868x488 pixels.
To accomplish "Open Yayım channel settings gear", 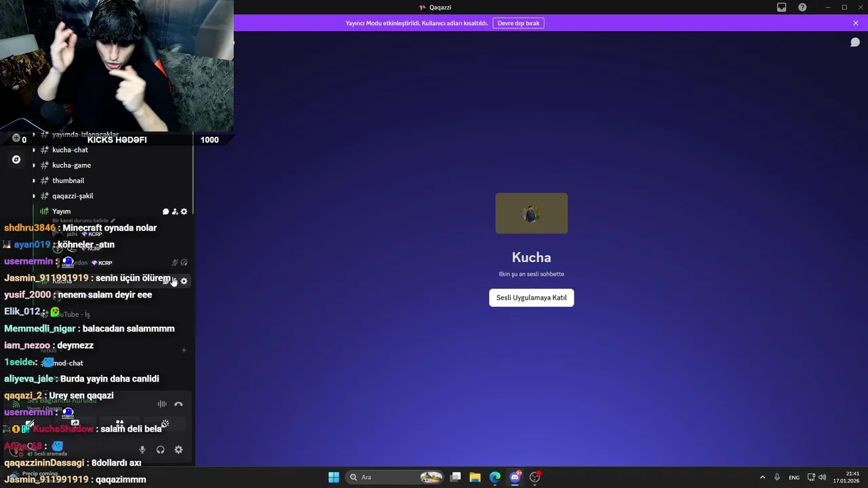I will [x=184, y=211].
